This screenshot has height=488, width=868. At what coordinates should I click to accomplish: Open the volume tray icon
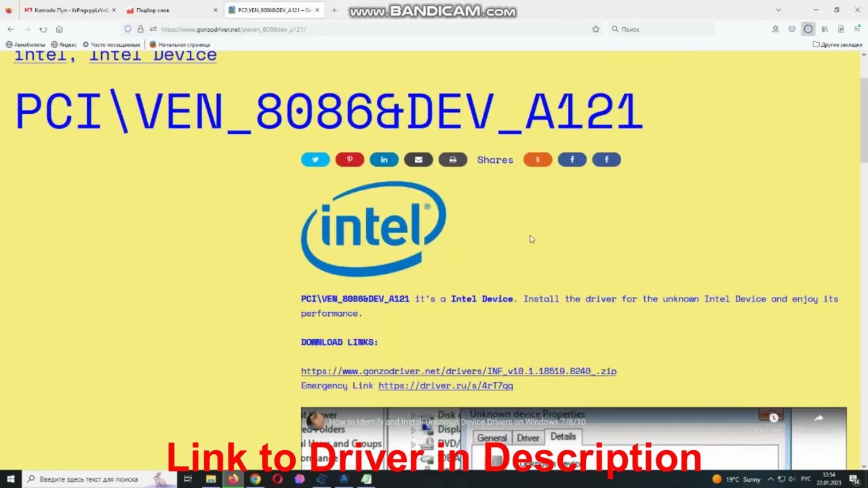point(791,479)
